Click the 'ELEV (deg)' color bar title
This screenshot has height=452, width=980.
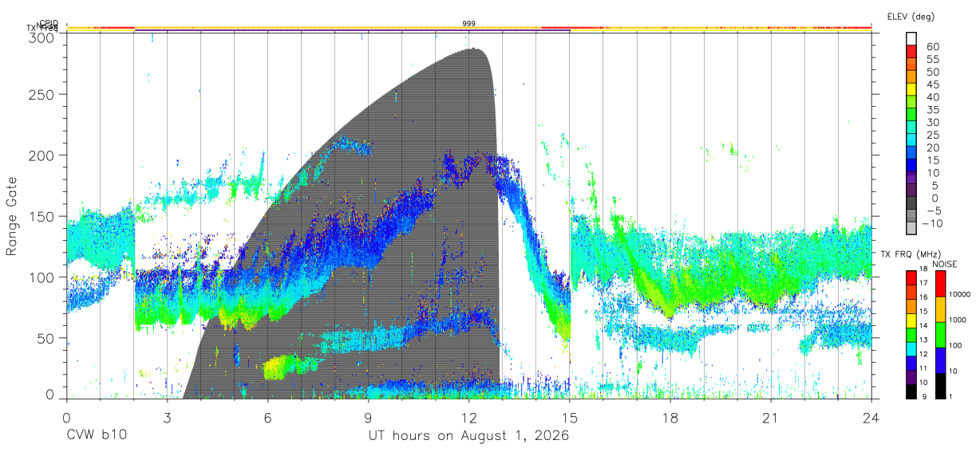911,16
